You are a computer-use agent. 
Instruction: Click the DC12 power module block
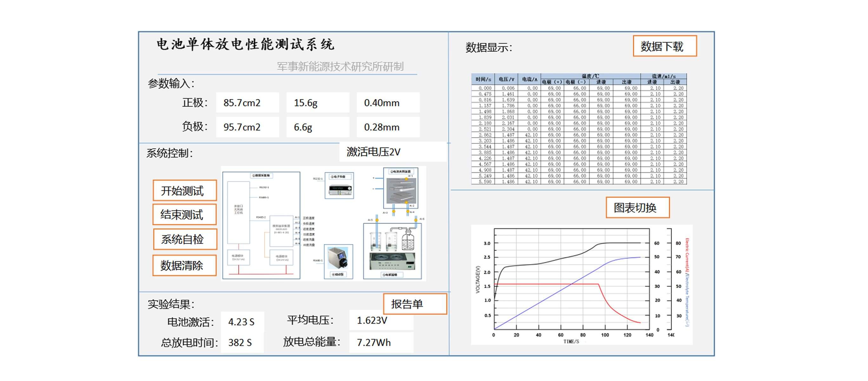coord(238,257)
